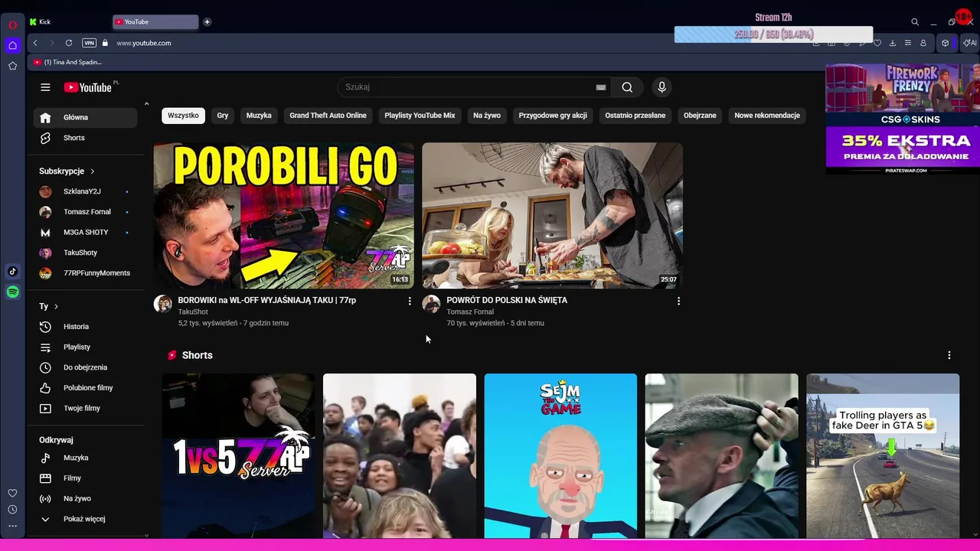The width and height of the screenshot is (980, 551).
Task: Select Playlisty YouTube Mix chip
Action: [x=420, y=116]
